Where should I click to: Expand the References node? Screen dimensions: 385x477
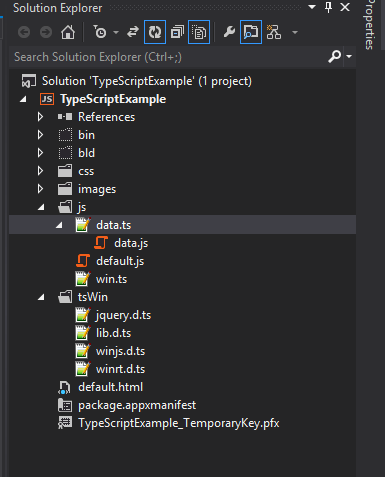[40, 117]
